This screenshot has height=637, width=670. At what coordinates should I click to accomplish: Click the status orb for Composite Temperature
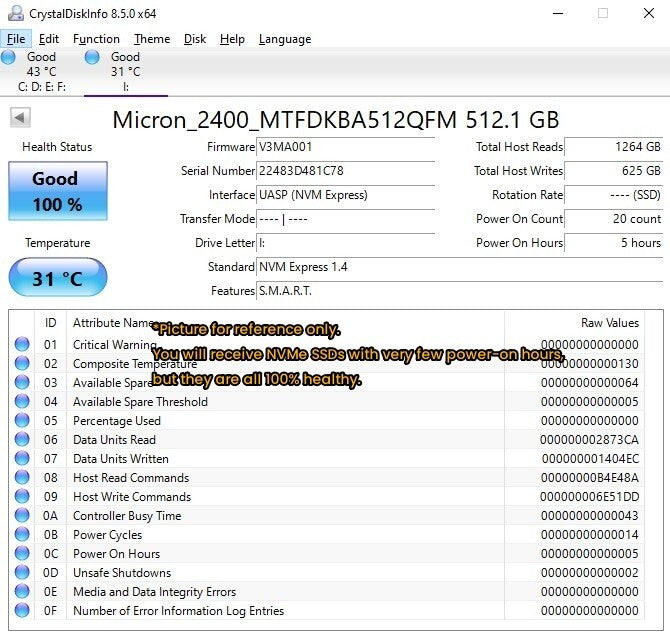22,364
